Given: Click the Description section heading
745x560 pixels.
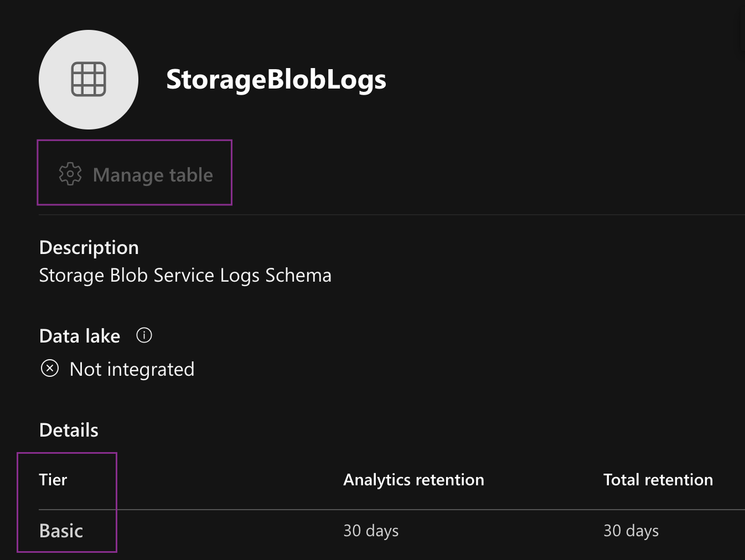Looking at the screenshot, I should coord(89,247).
